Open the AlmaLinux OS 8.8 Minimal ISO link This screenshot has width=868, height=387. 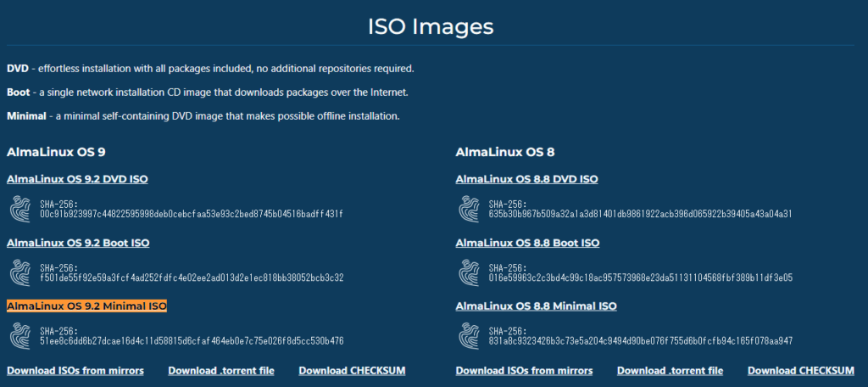pos(536,306)
